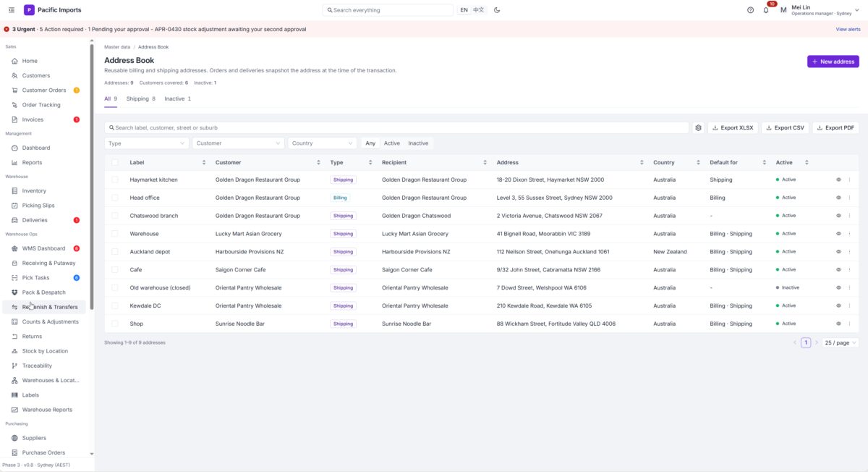The width and height of the screenshot is (868, 472).
Task: Click Export XLSX button
Action: pos(733,127)
